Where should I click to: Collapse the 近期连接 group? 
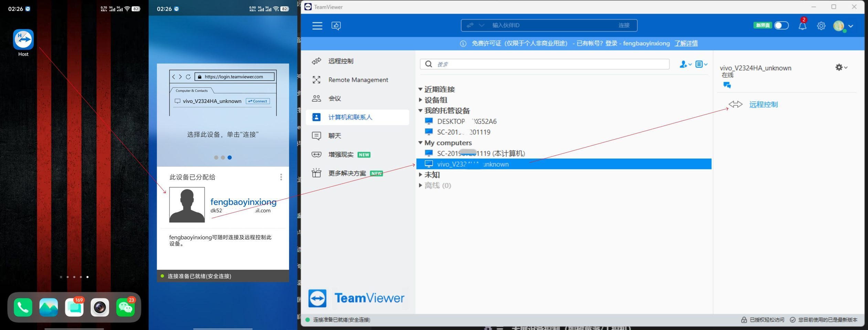tap(420, 89)
